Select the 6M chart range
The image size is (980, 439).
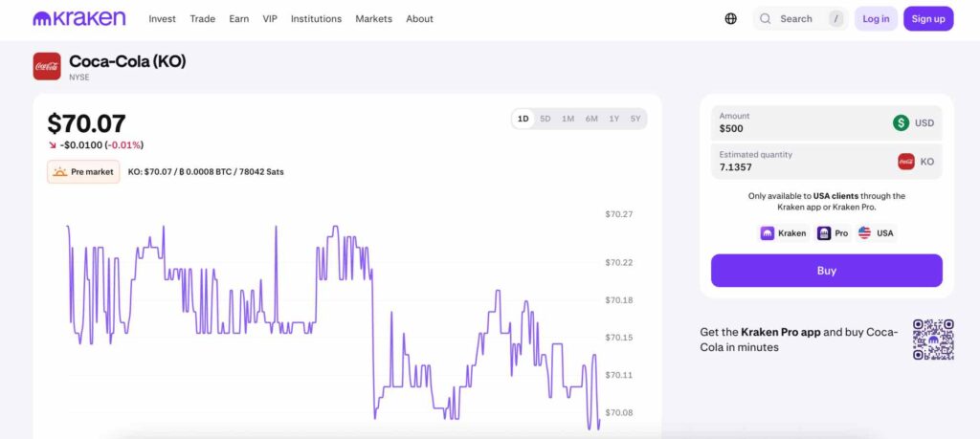[591, 119]
